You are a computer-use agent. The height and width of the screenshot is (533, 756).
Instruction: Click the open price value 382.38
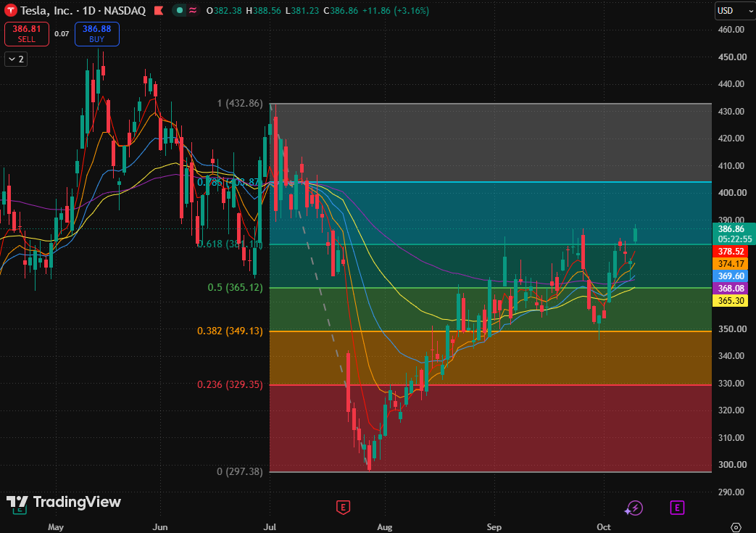coord(228,11)
